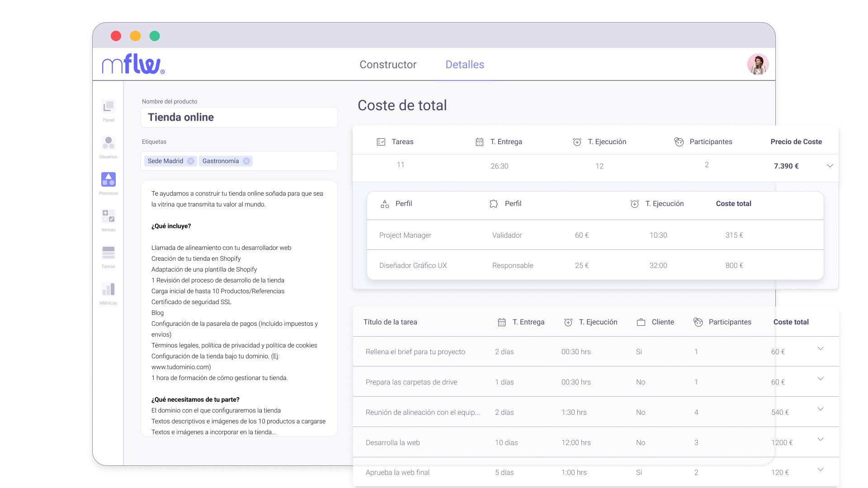Click the calendar icon next to T. Entrega in summary
Image resolution: width=868 pixels, height=488 pixels.
(480, 142)
